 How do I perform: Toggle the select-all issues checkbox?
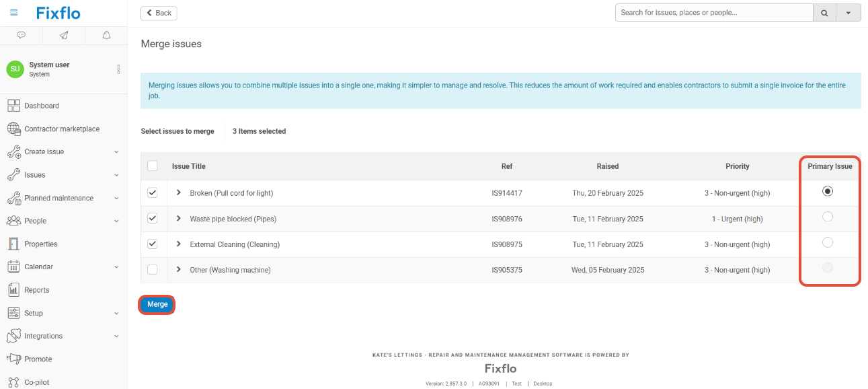tap(152, 166)
